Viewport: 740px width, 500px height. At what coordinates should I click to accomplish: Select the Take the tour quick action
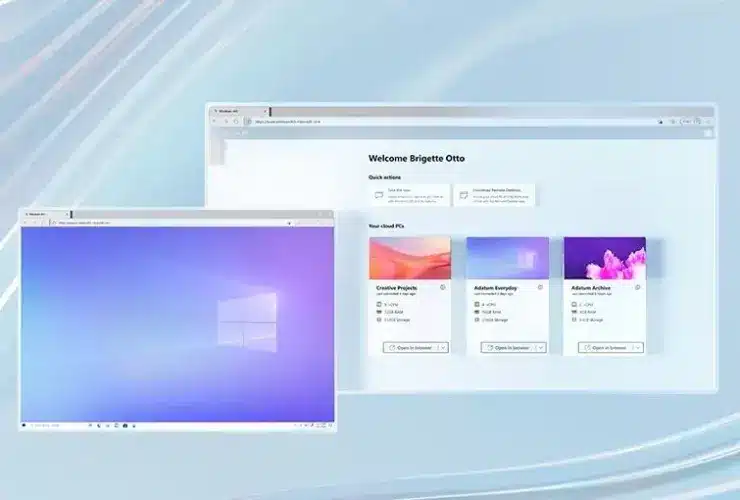[410, 195]
